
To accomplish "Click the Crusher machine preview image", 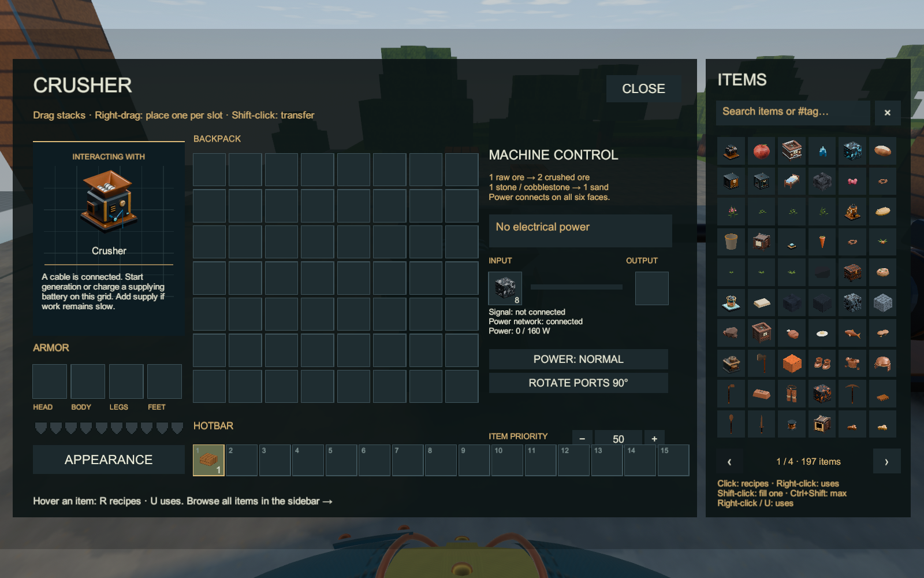I will 109,201.
